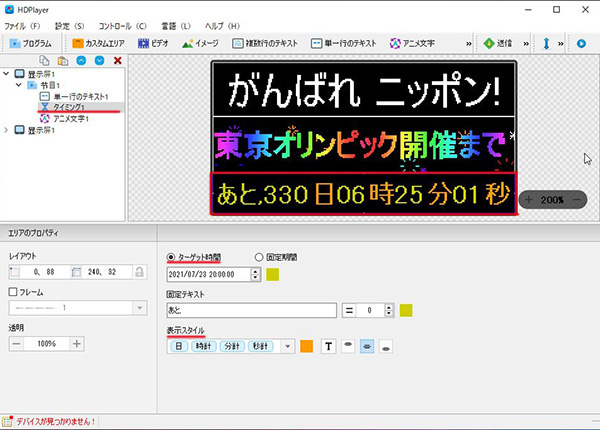
Task: Delete selected item with red X
Action: click(118, 60)
